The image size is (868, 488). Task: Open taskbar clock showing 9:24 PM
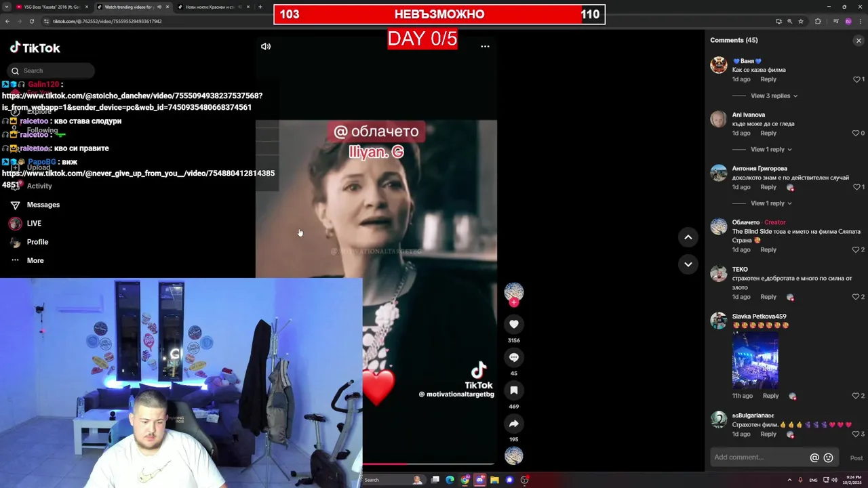(852, 480)
